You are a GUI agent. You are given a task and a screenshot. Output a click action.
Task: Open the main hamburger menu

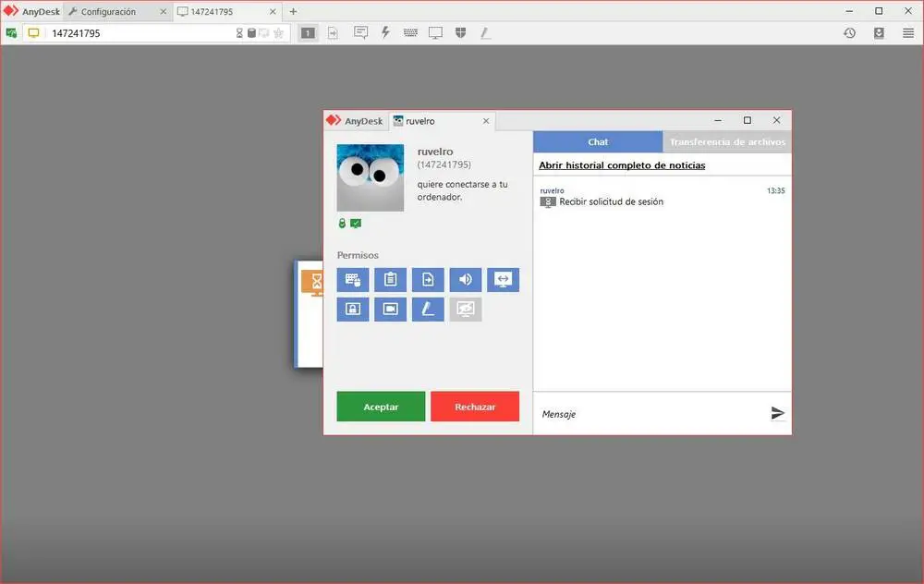pos(908,33)
